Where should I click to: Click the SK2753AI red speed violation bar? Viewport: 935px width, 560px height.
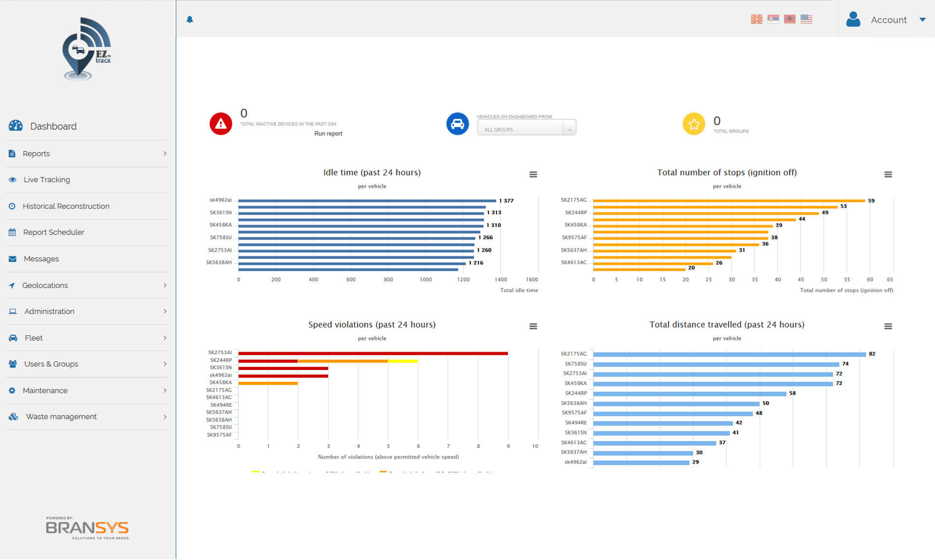(x=373, y=354)
